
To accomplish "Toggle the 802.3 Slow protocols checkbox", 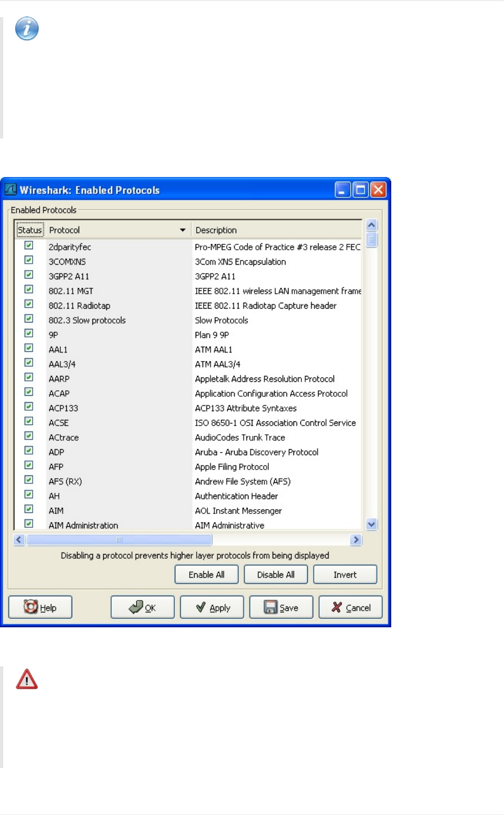I will [29, 319].
